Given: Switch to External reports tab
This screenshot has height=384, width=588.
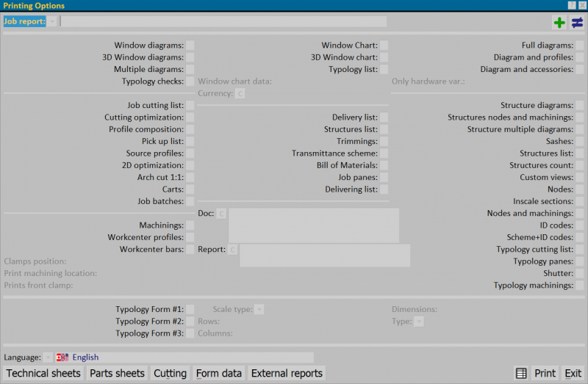Looking at the screenshot, I should [287, 373].
